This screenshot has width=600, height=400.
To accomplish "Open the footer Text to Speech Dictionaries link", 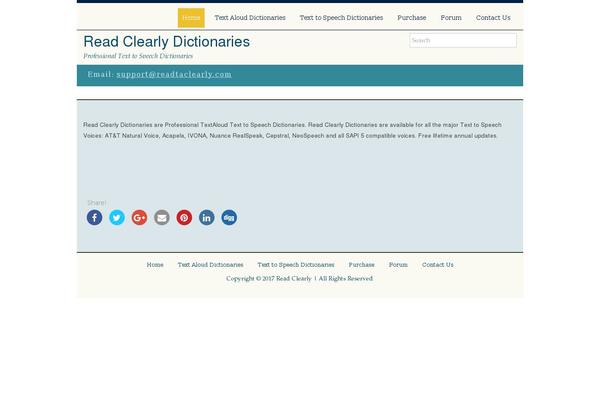I will (296, 264).
